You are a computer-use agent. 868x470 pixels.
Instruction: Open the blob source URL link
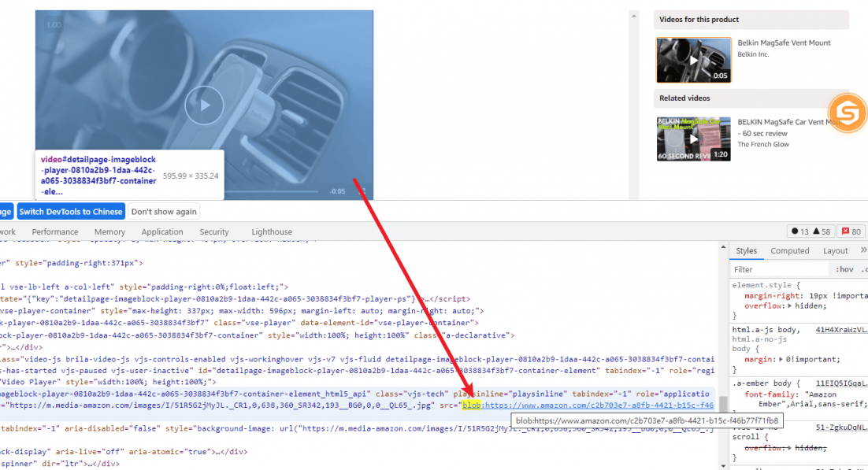pos(588,405)
